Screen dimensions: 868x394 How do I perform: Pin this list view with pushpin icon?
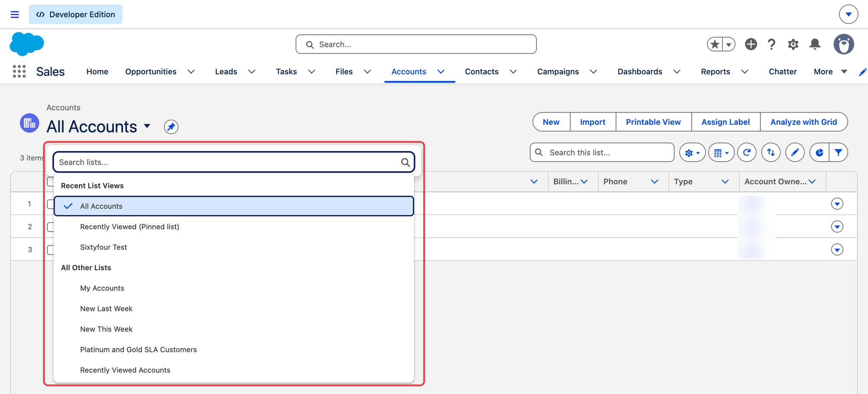point(171,127)
